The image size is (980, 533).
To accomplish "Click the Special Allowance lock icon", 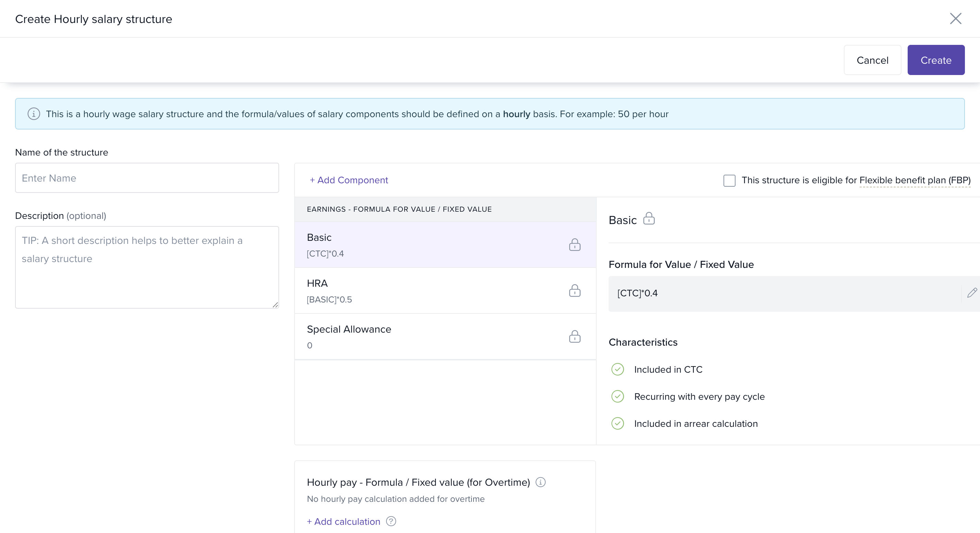I will (574, 336).
